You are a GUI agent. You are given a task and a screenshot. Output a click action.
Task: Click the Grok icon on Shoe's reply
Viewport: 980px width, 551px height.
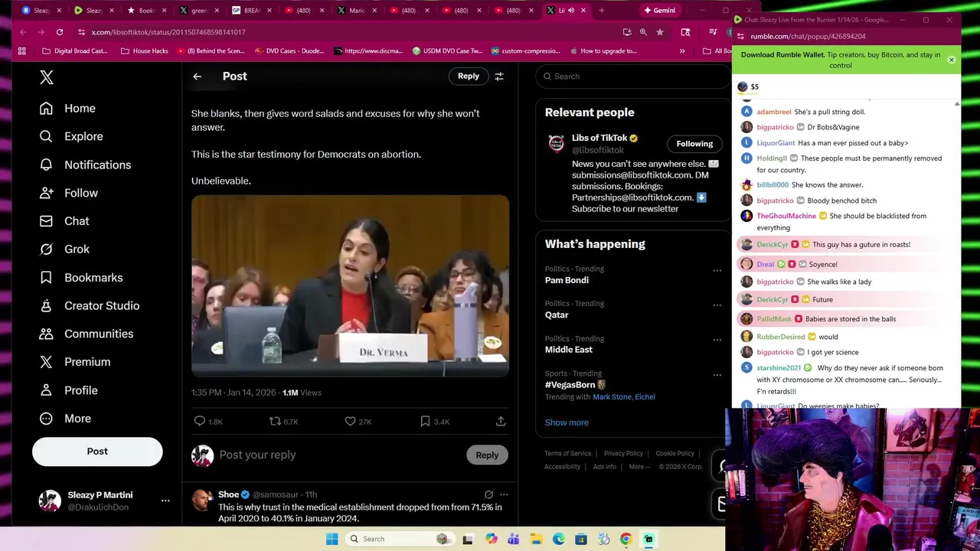coord(488,494)
